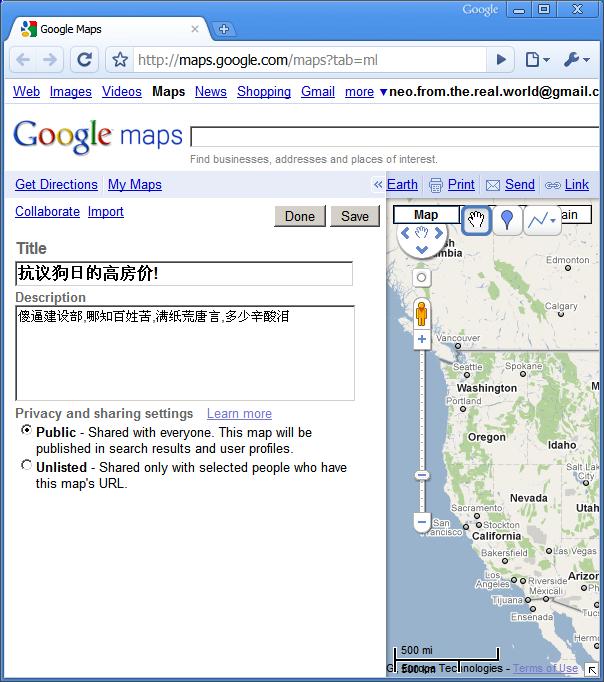This screenshot has height=682, width=604.
Task: Click the Google Maps search box
Action: pos(395,137)
